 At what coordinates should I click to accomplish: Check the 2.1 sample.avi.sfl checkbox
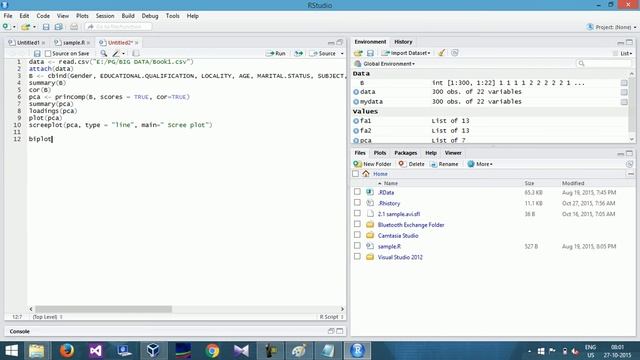pos(357,213)
